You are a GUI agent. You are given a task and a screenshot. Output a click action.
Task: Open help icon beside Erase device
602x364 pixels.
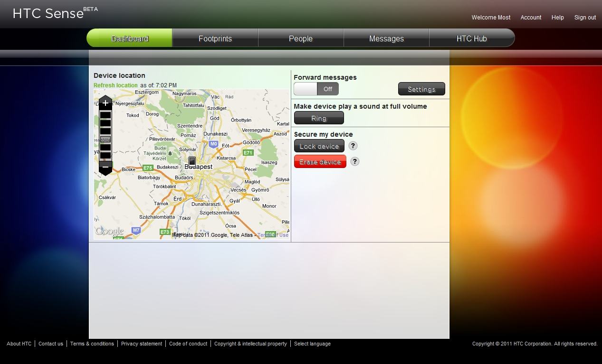[x=354, y=162]
